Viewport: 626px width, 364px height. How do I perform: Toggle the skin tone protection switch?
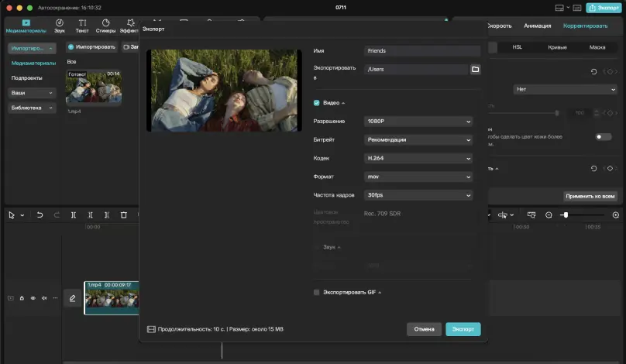pos(604,137)
